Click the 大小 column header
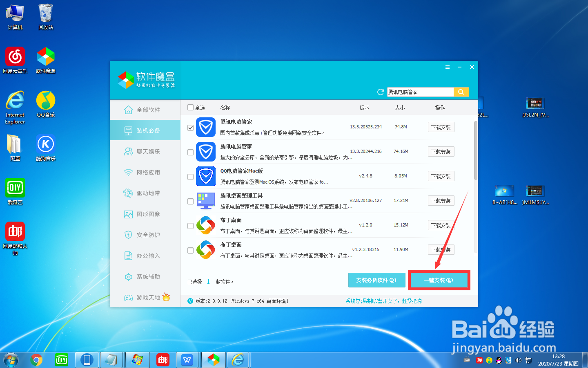The image size is (588, 368). click(400, 108)
